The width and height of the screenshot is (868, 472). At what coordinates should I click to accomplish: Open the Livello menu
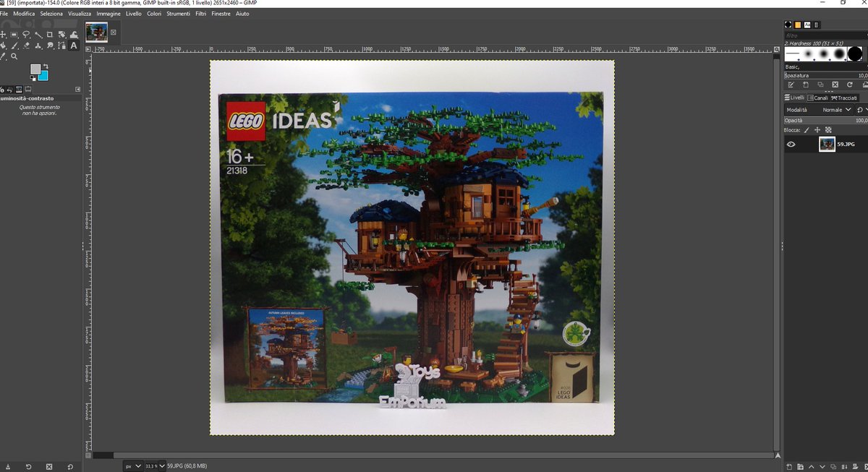click(x=134, y=14)
